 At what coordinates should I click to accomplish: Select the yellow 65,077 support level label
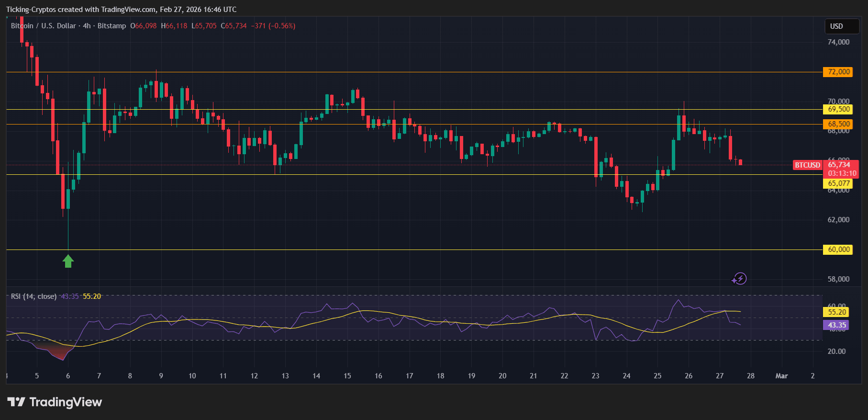(839, 183)
